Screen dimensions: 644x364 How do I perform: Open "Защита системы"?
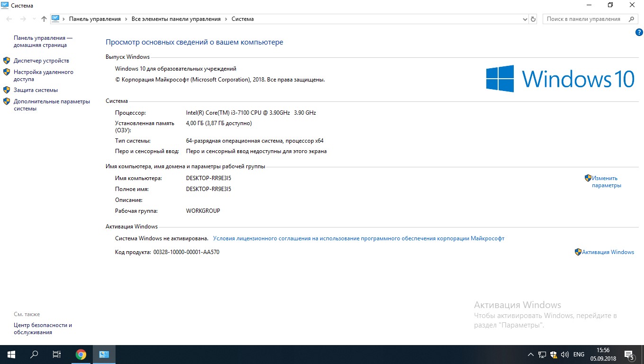pyautogui.click(x=36, y=90)
